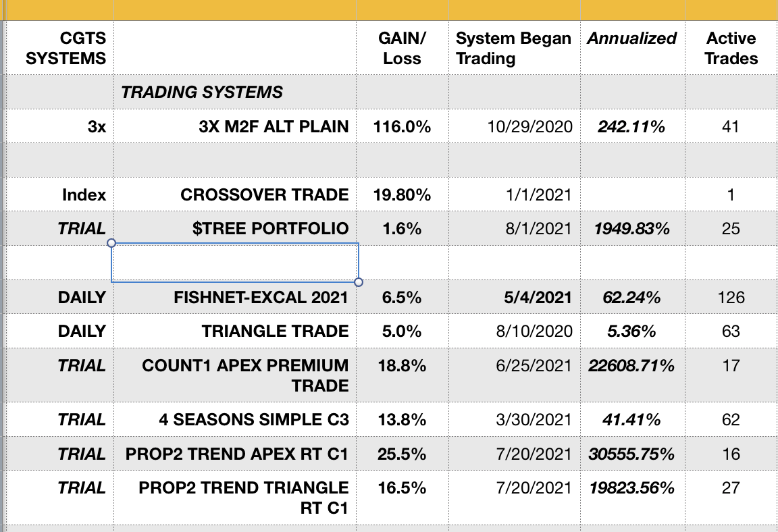This screenshot has height=532, width=778.
Task: Select the 19.80% gain cell
Action: 402,195
